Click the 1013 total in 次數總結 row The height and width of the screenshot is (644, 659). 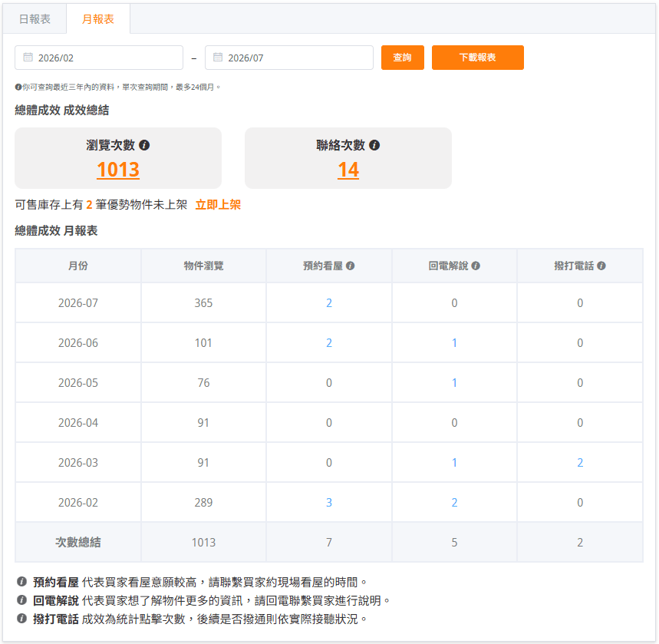(203, 542)
